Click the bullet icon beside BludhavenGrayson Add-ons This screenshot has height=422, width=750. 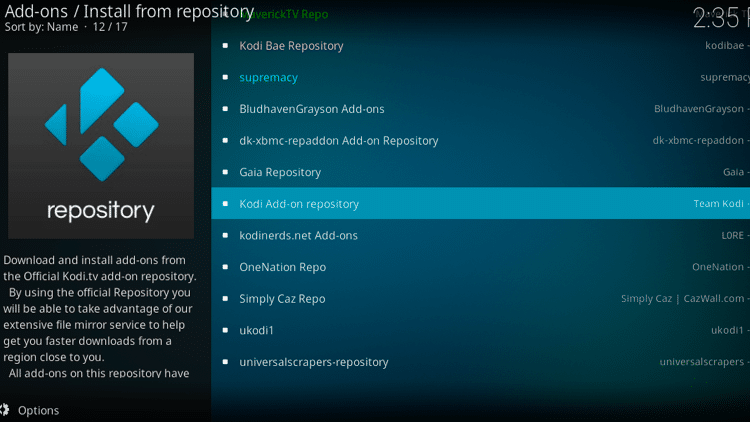[x=225, y=109]
